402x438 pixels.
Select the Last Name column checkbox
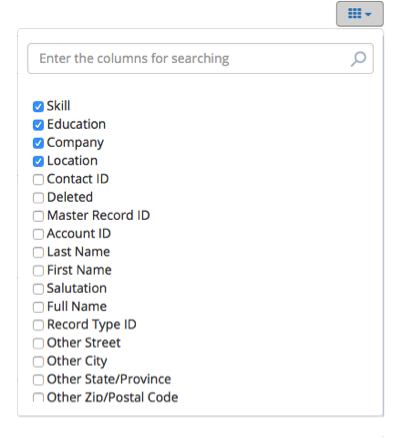(x=38, y=252)
